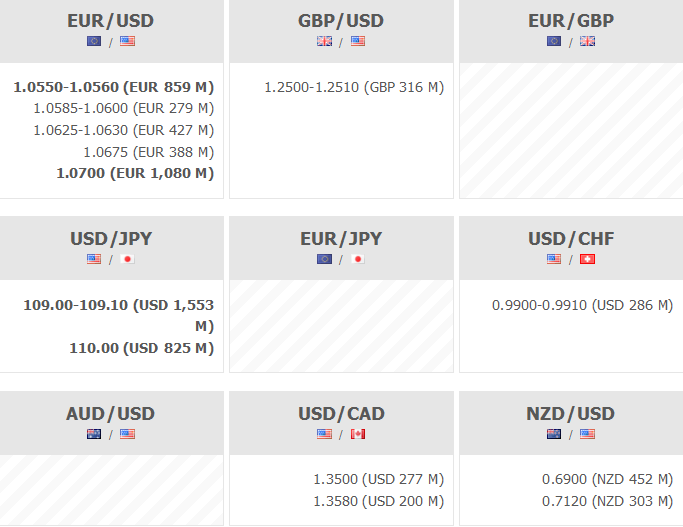Select the USD/CAD pair title
The width and height of the screenshot is (683, 527).
point(341,414)
